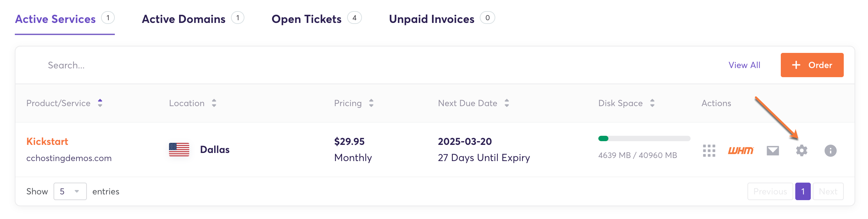Sort by Disk Space column arrows
868x219 pixels.
[652, 103]
